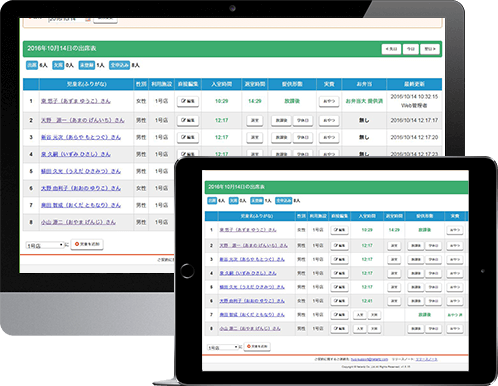The image size is (498, 386).
Task: Click the 入室時間 column header on the monitor
Action: 221,84
